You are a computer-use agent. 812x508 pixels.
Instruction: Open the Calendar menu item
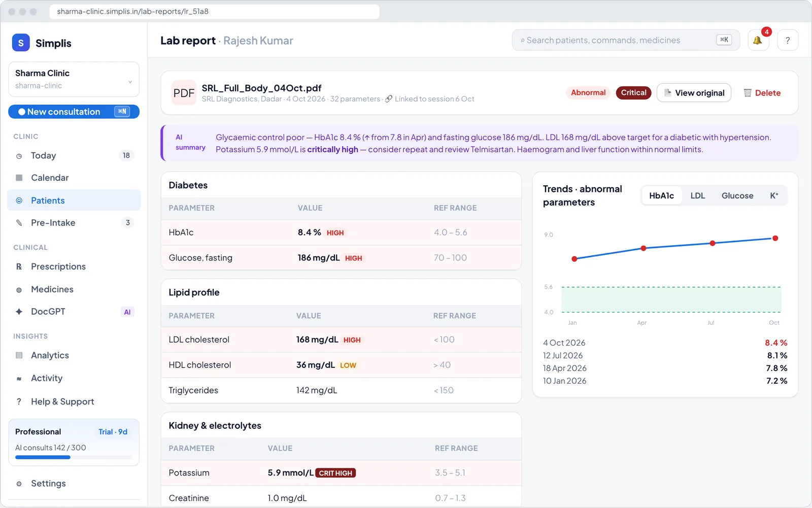(x=74, y=178)
